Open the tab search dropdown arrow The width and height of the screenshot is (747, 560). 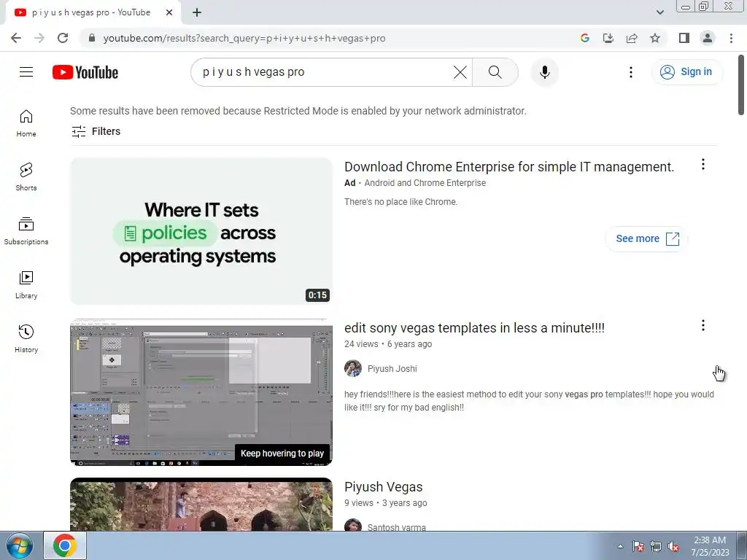coord(659,12)
